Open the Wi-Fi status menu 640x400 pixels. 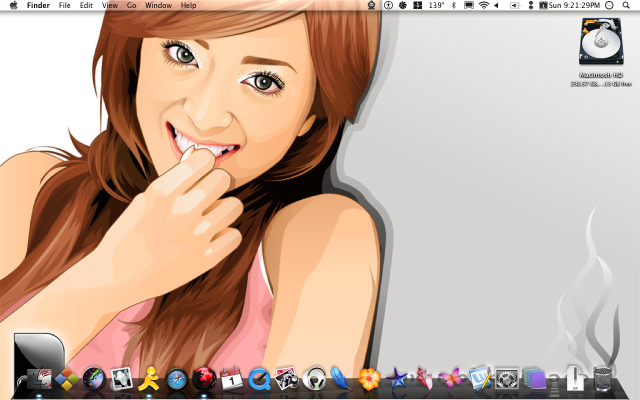[x=483, y=6]
